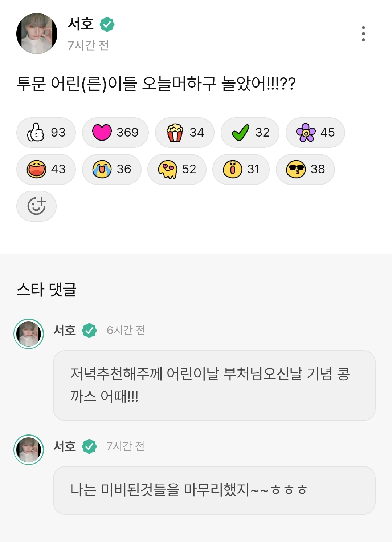This screenshot has height=542, width=392.
Task: Open avatar of the 7시간 전 comment
Action: point(29,450)
